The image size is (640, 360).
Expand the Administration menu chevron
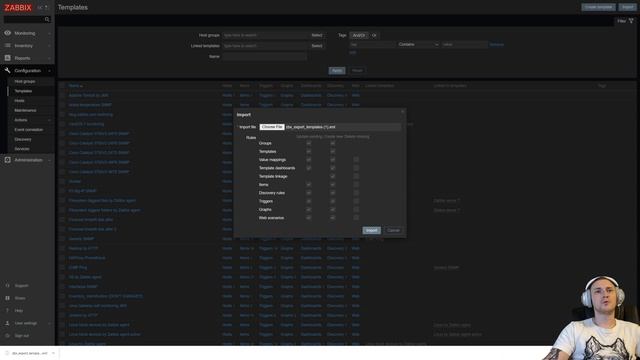tap(49, 160)
